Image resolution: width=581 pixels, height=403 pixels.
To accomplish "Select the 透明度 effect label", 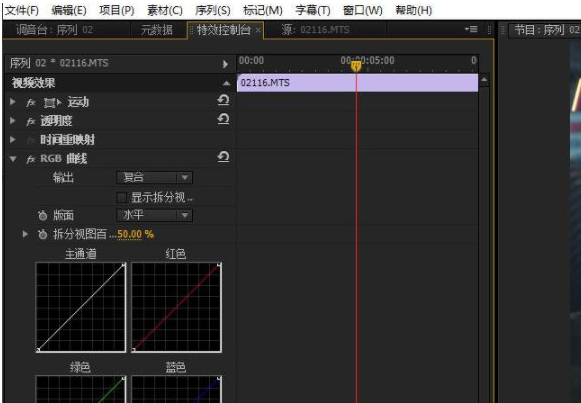I will [56, 121].
